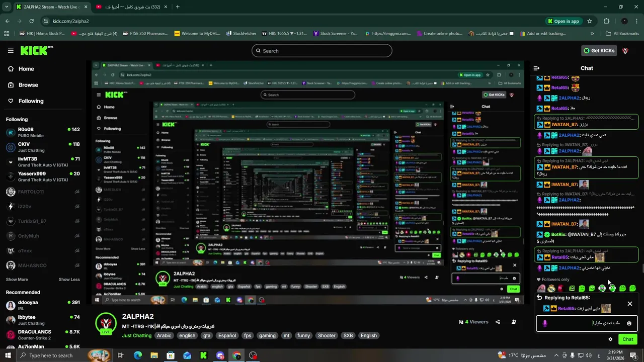This screenshot has width=644, height=362.
Task: Go back in browser
Action: click(7, 21)
